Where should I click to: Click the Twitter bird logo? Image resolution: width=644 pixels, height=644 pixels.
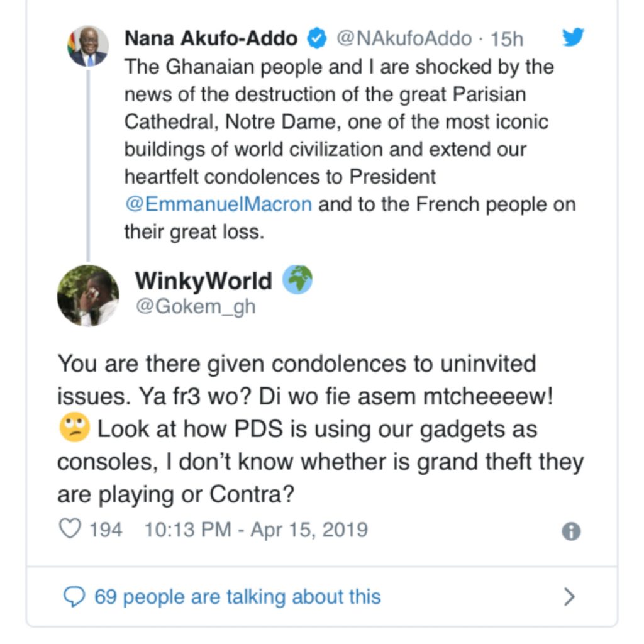(x=573, y=38)
